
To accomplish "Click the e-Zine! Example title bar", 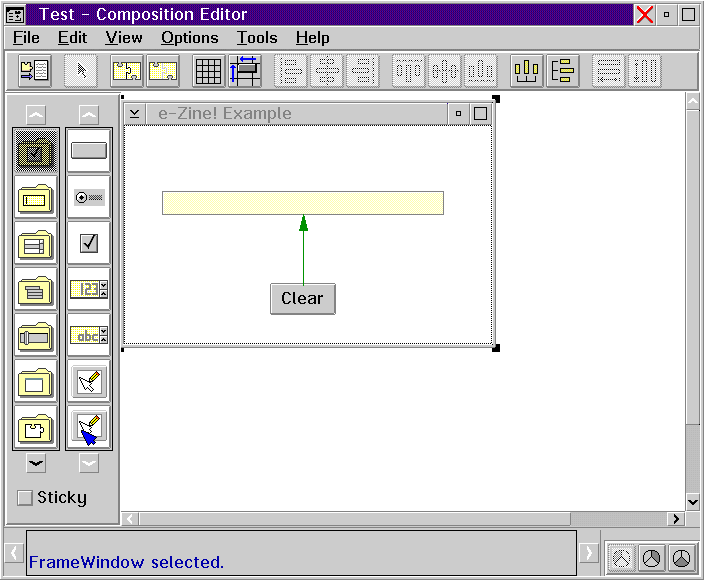I will [x=296, y=114].
